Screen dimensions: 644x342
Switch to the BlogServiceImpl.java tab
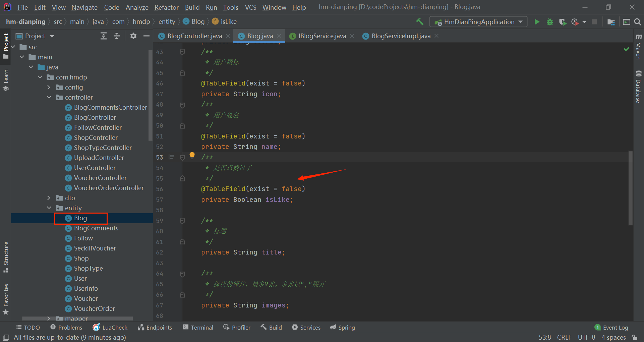(401, 36)
